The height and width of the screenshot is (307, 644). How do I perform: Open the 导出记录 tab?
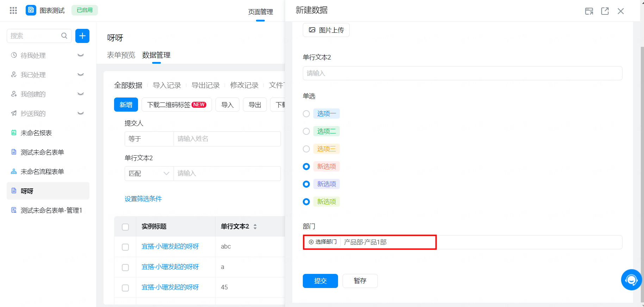coord(206,85)
